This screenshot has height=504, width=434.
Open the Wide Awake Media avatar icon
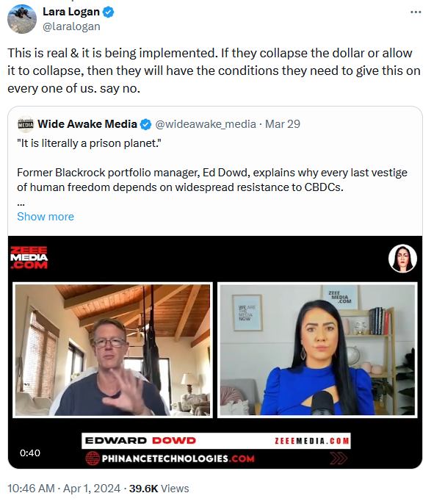click(x=26, y=124)
